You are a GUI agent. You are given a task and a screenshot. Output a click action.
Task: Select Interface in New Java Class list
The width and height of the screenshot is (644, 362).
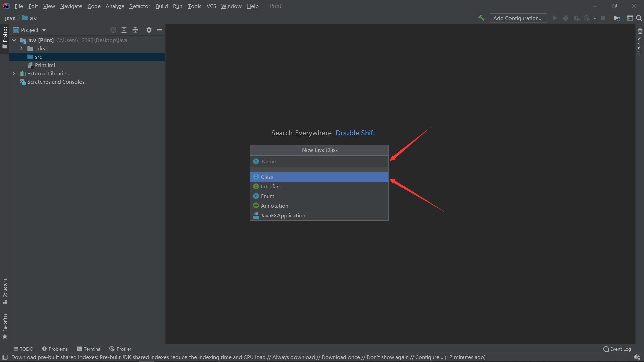click(x=271, y=186)
